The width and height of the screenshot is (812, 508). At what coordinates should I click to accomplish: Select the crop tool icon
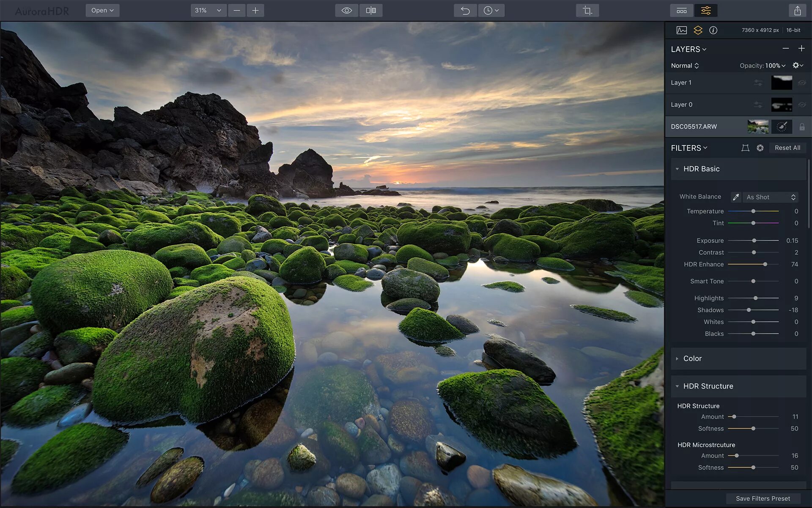click(587, 11)
